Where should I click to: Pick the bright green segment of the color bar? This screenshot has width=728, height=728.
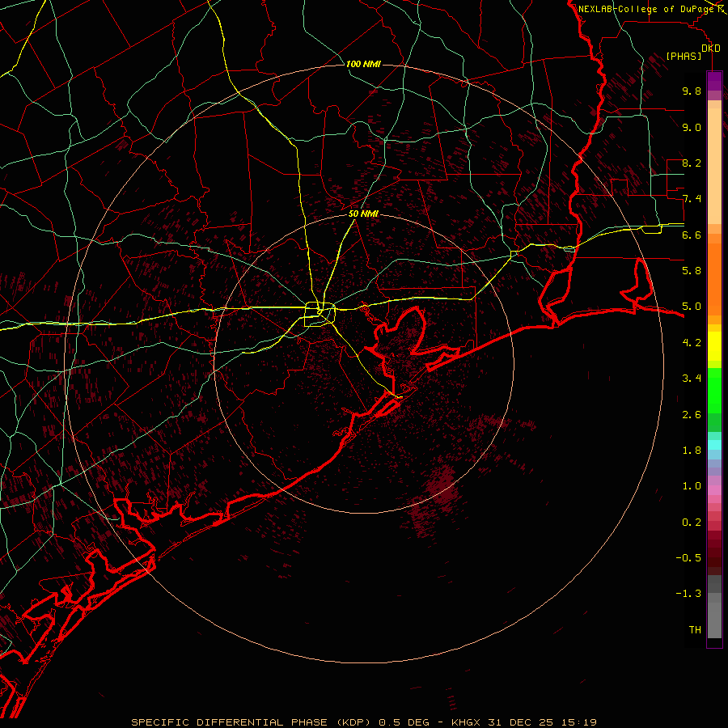(x=714, y=391)
